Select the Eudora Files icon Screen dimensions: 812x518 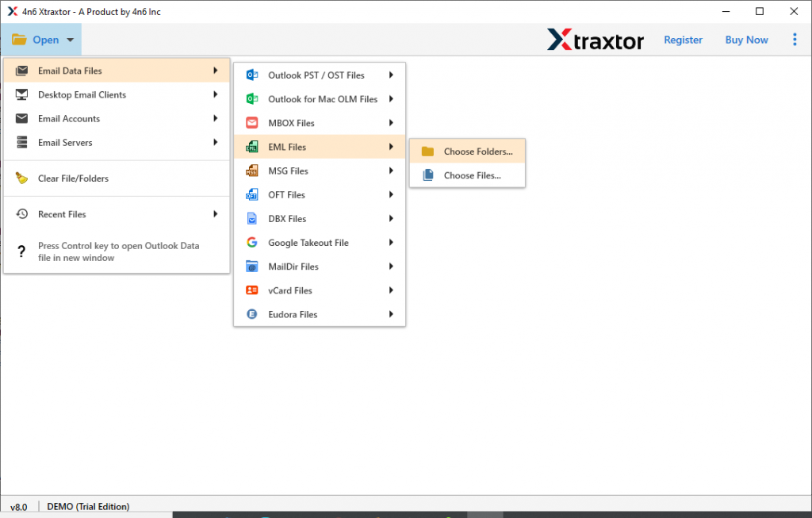pyautogui.click(x=254, y=314)
